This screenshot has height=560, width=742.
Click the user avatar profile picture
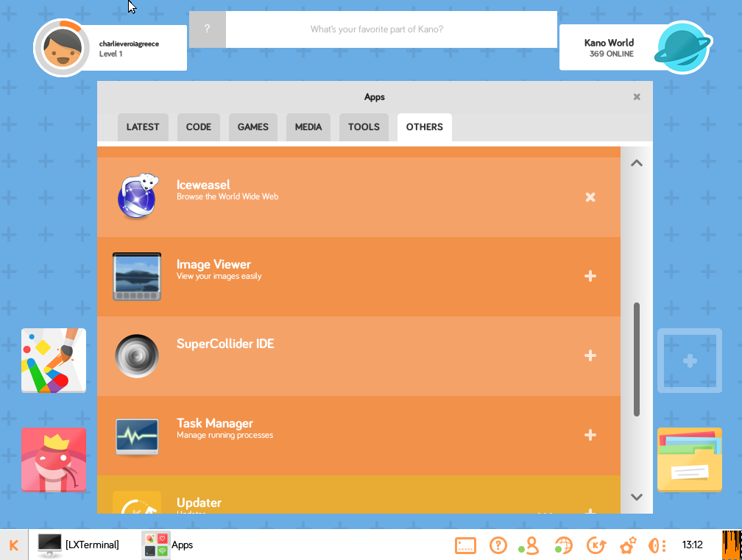pos(62,47)
